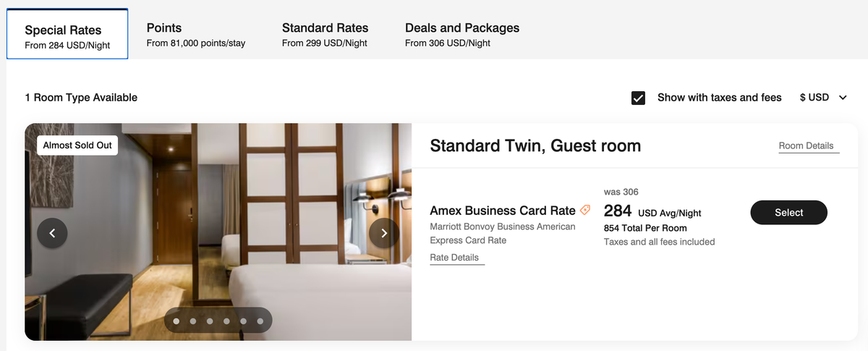Image resolution: width=868 pixels, height=351 pixels.
Task: Open the Rate Details link
Action: pos(454,258)
